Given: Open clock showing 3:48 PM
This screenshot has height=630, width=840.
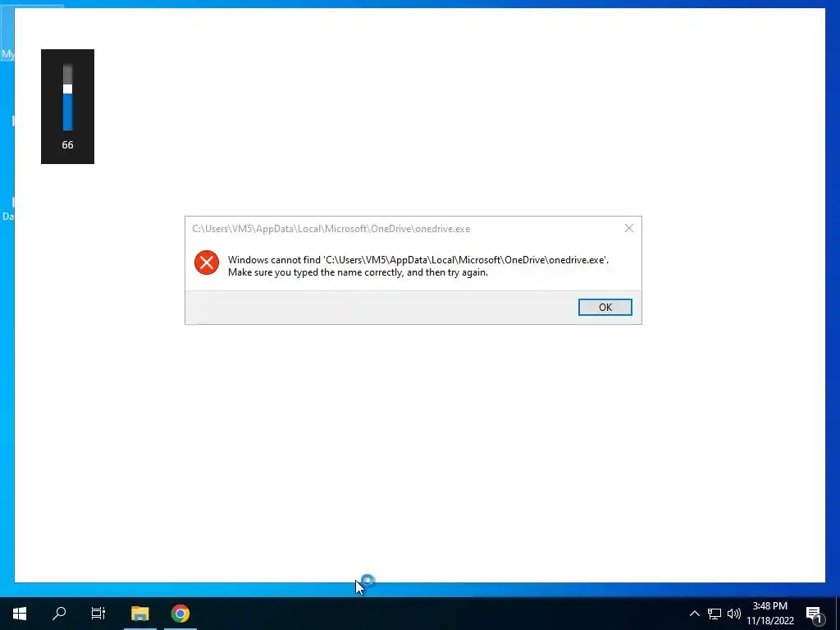Looking at the screenshot, I should coord(770,614).
